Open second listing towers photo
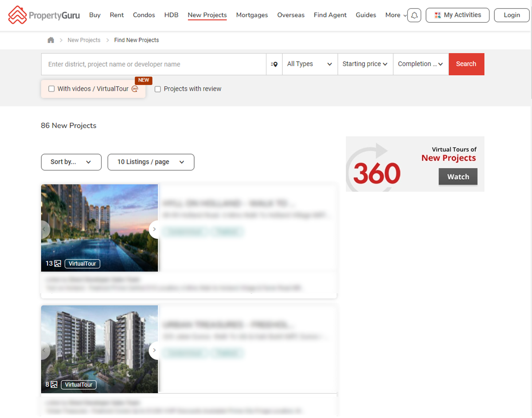Viewport: 532px width, 418px height. point(100,349)
